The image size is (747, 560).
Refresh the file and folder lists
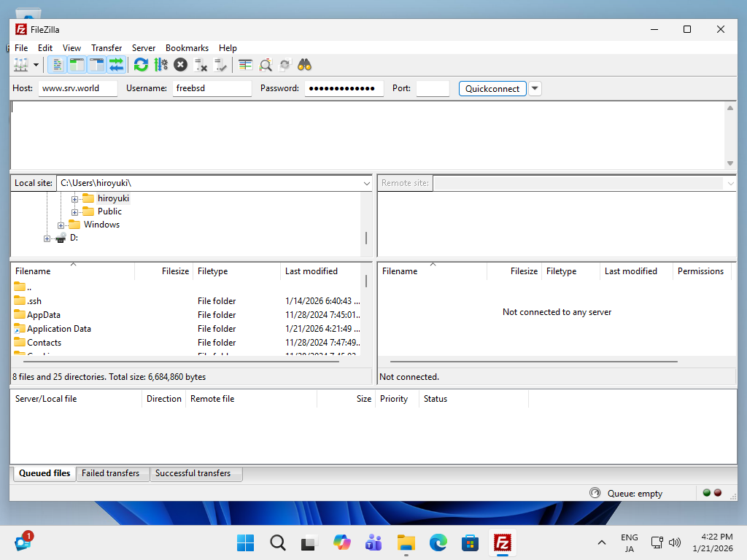141,64
